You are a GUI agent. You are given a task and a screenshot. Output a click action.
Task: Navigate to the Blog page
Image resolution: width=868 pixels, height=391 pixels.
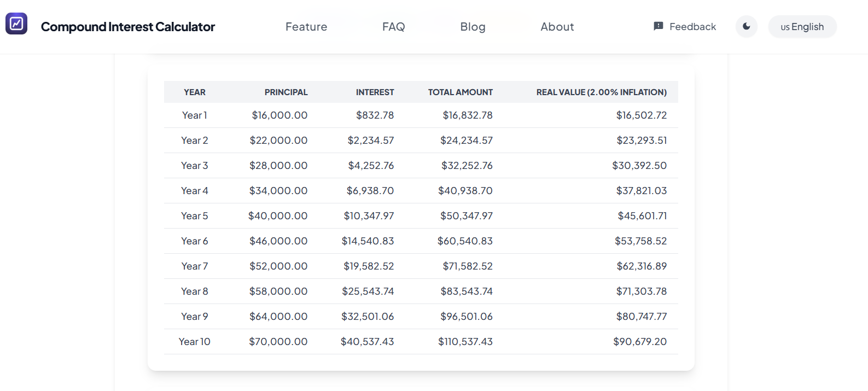pos(473,27)
